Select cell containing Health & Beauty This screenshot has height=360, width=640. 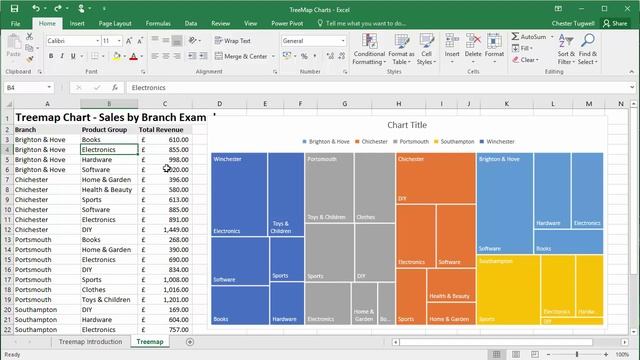109,189
